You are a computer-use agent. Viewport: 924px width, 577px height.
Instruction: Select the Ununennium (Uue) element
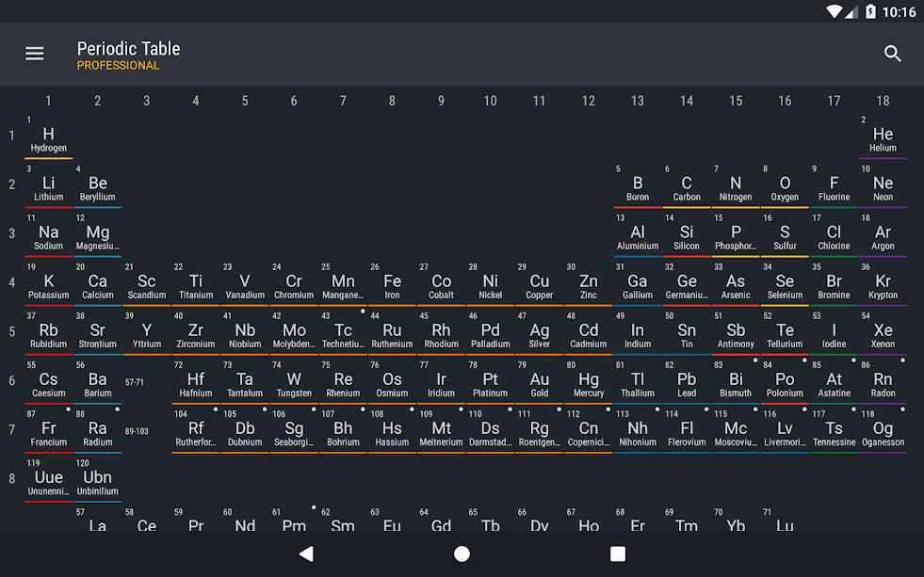[x=49, y=481]
